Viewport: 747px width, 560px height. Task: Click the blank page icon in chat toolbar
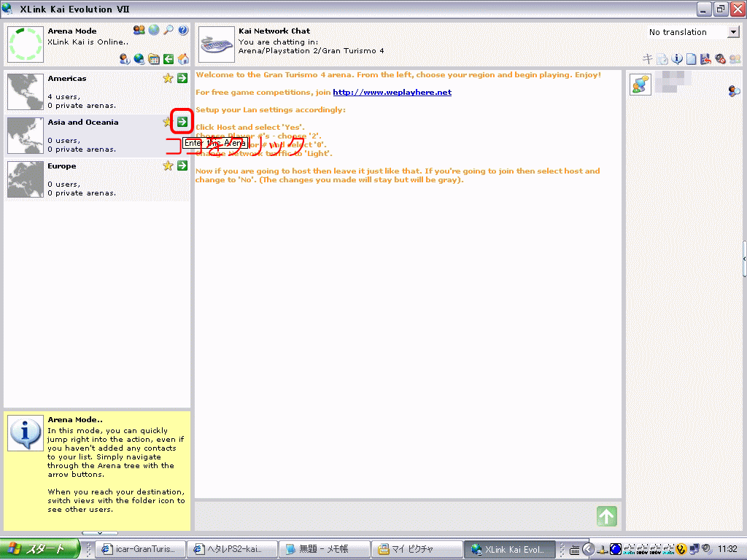click(x=692, y=59)
